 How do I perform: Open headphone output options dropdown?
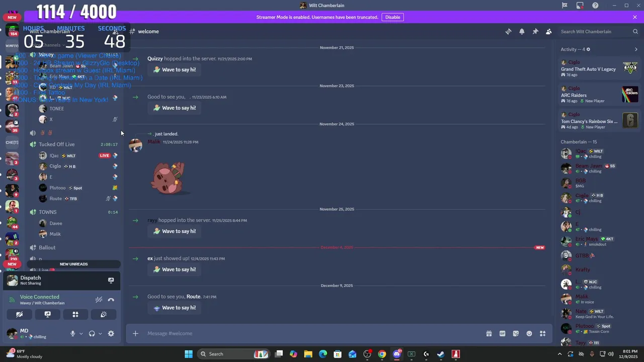point(100,333)
